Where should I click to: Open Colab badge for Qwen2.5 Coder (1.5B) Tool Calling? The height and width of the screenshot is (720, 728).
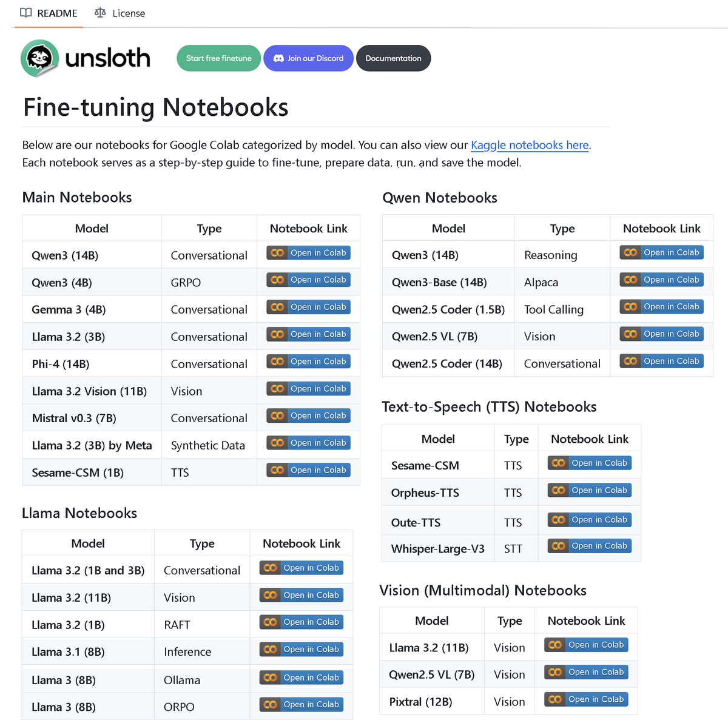[661, 307]
